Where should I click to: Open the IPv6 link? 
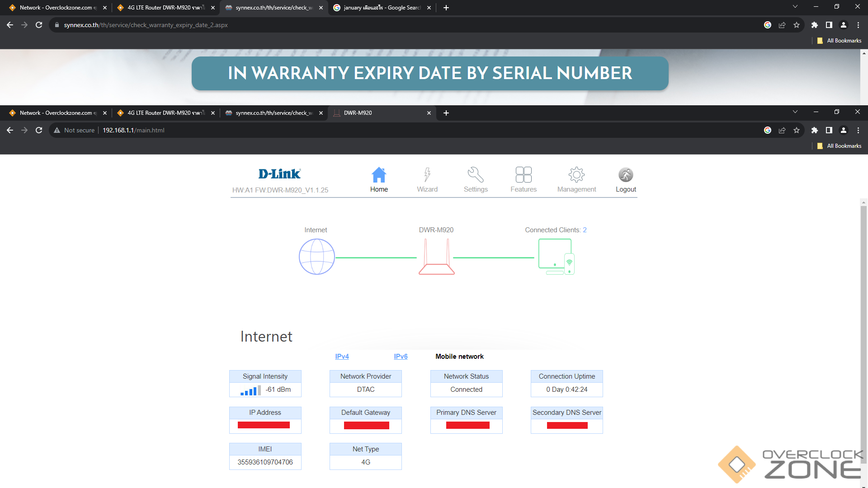401,357
